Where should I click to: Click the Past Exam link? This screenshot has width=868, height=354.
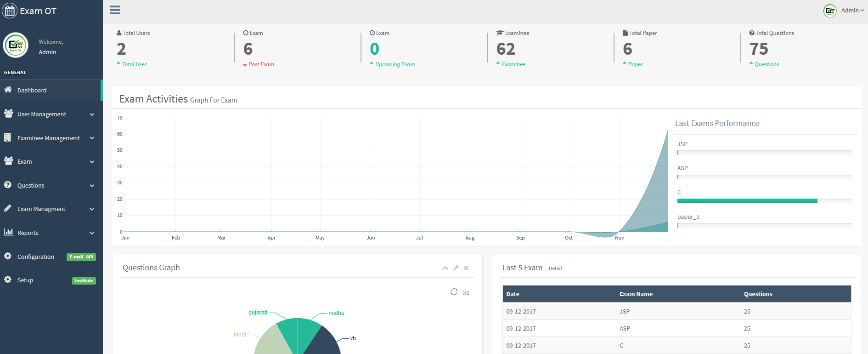261,64
